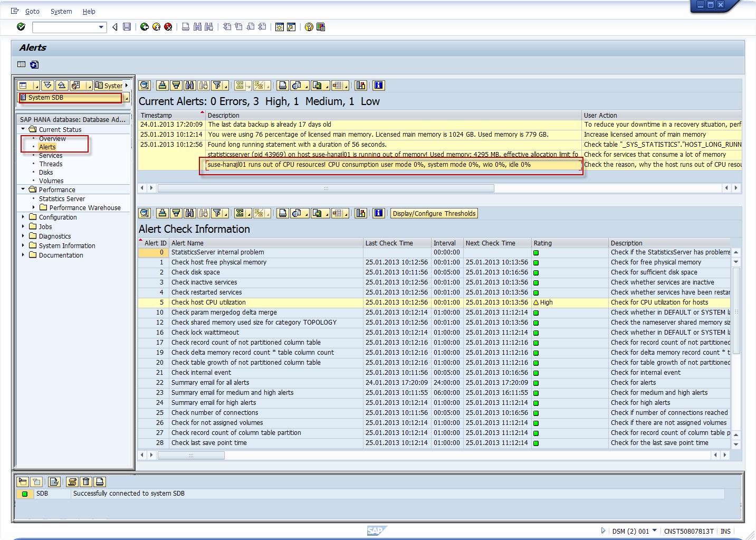Image resolution: width=756 pixels, height=540 pixels.
Task: Select Services in the navigation tree
Action: [51, 155]
